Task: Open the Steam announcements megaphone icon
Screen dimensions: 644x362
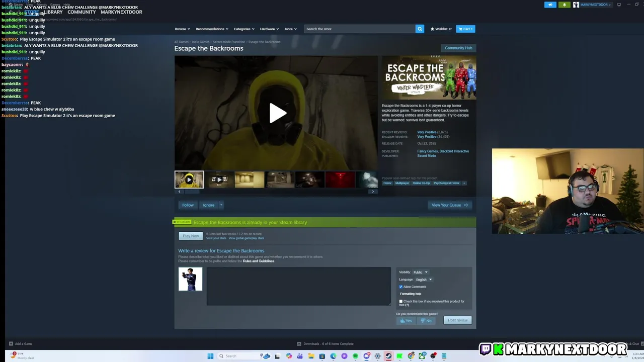Action: pyautogui.click(x=550, y=5)
